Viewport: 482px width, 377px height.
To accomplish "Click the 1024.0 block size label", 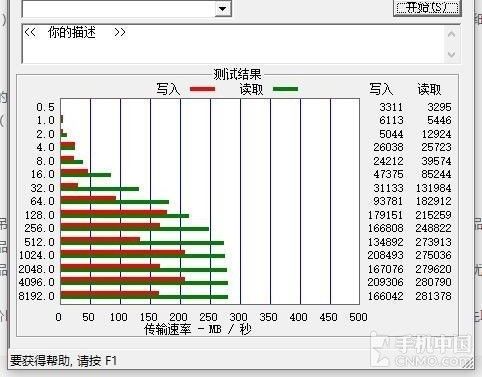I will [37, 255].
